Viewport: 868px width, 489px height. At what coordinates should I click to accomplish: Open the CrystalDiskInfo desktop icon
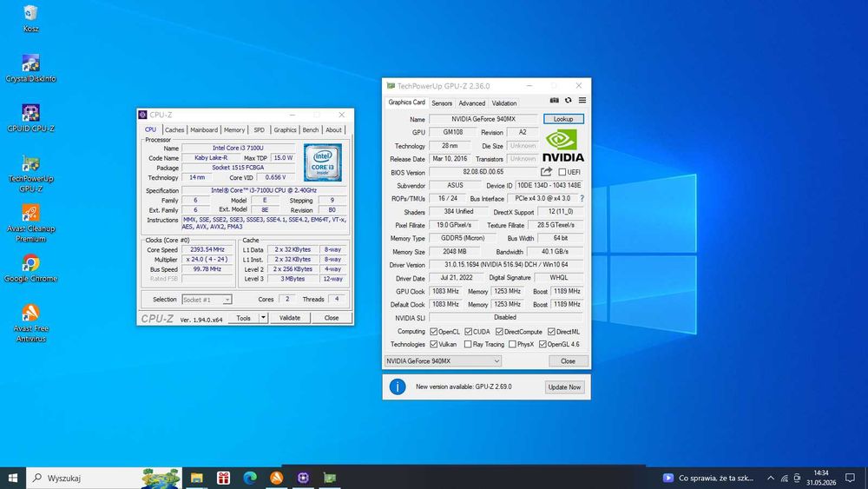click(x=30, y=68)
